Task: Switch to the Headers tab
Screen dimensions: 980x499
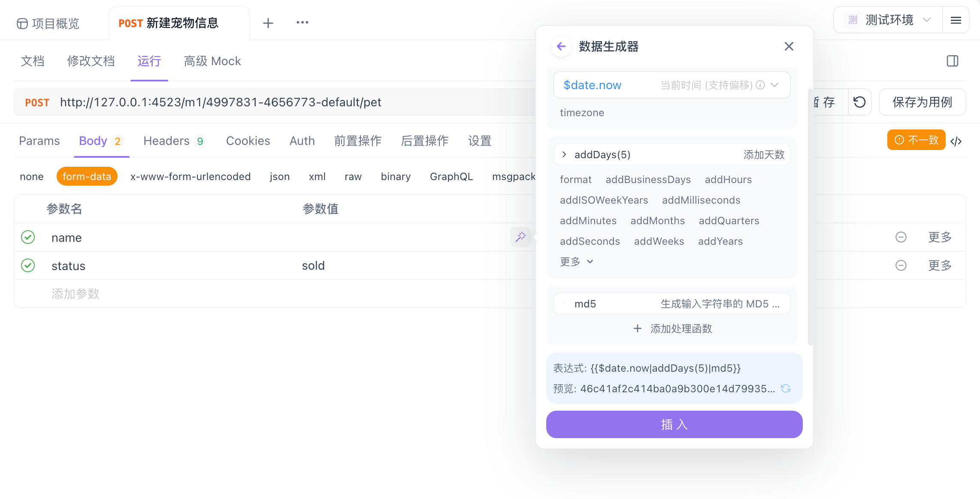Action: pyautogui.click(x=167, y=141)
